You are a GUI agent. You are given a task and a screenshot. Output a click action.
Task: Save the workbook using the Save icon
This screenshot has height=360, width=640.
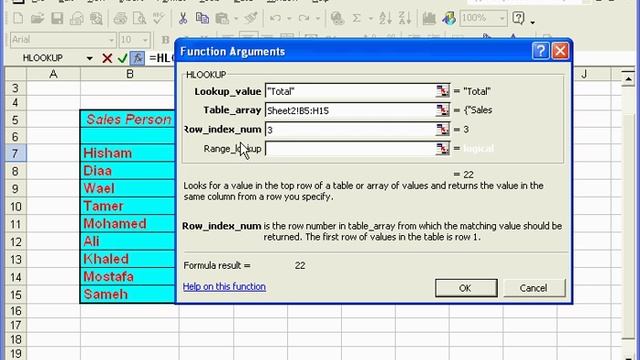pyautogui.click(x=57, y=18)
